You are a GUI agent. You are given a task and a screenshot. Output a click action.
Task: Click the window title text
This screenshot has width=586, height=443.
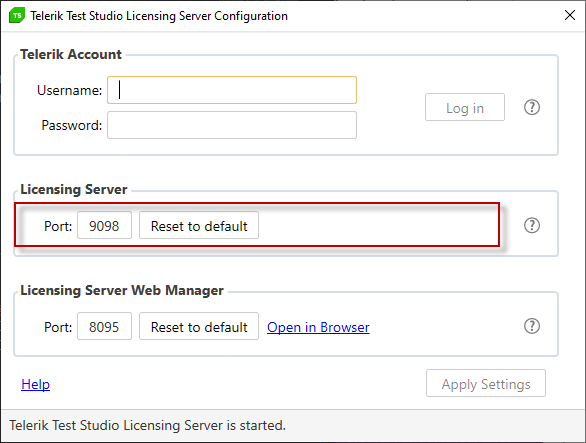(x=159, y=16)
